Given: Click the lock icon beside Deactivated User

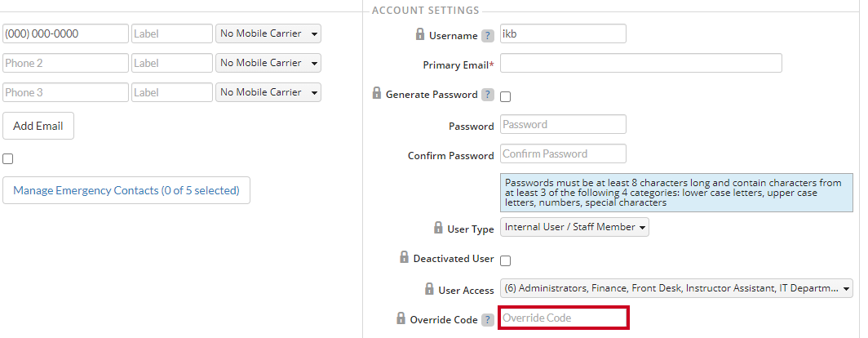Looking at the screenshot, I should [405, 257].
